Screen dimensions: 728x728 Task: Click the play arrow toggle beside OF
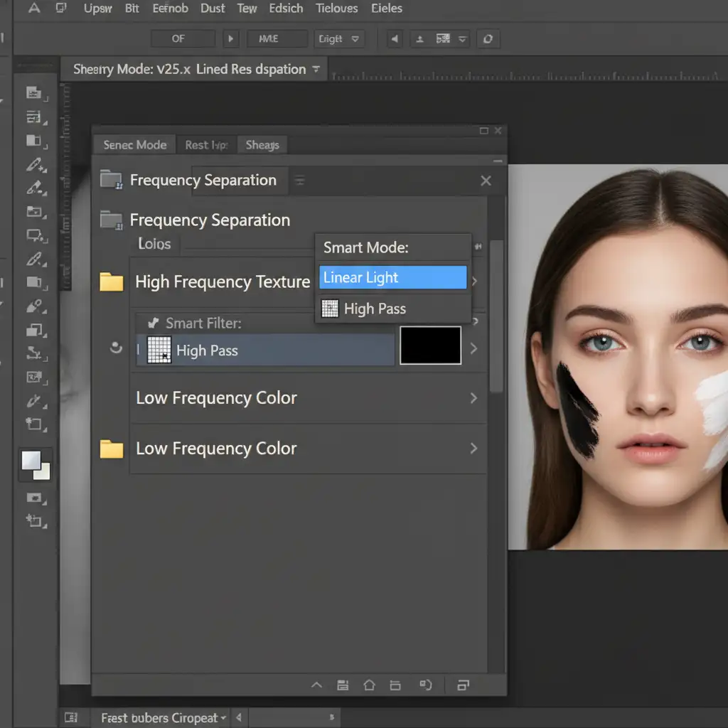(x=230, y=39)
